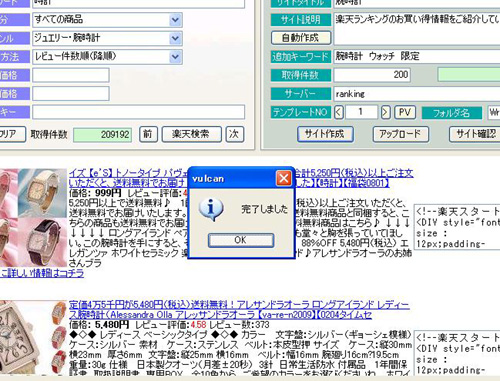Click the white square watch thumbnail in first product
The height and width of the screenshot is (381, 500).
42,193
